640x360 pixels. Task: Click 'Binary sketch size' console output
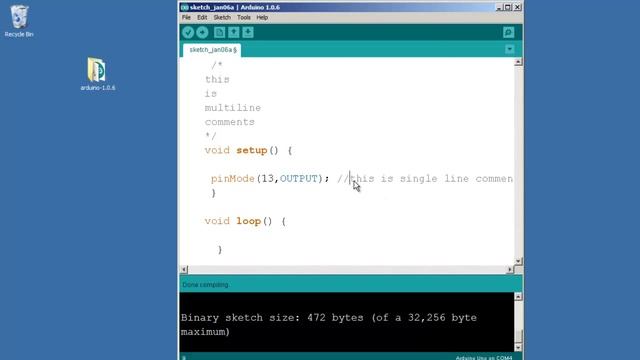pyautogui.click(x=240, y=318)
